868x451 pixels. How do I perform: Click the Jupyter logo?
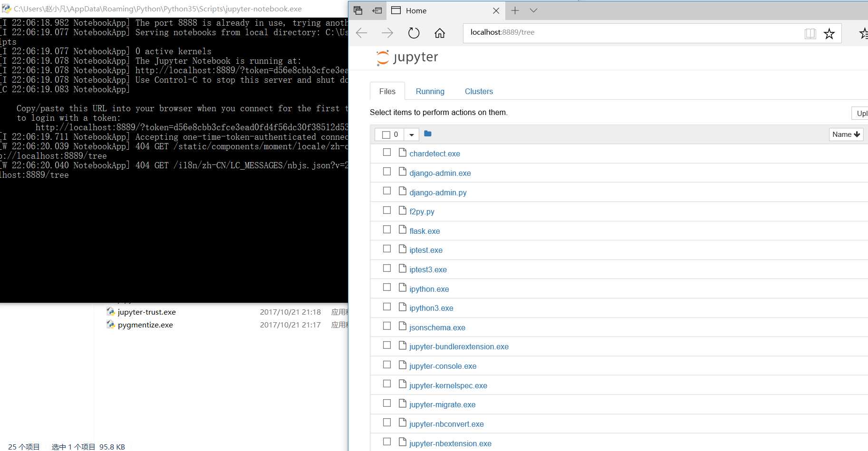407,58
